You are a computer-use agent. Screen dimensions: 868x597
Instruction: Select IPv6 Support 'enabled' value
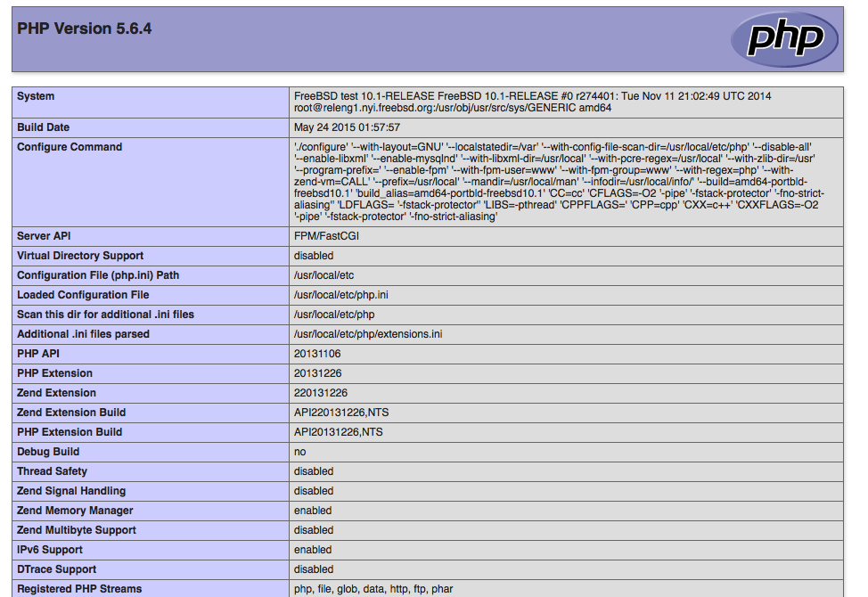(313, 550)
